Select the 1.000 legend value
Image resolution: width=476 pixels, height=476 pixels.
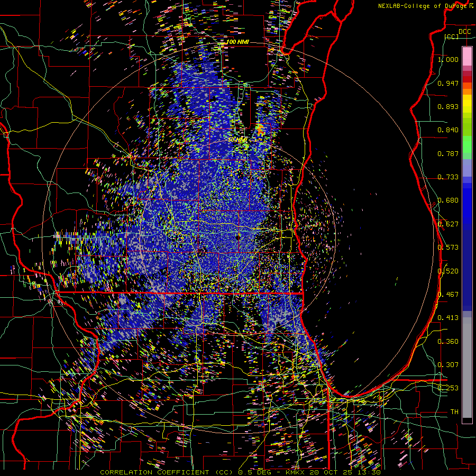(x=448, y=59)
